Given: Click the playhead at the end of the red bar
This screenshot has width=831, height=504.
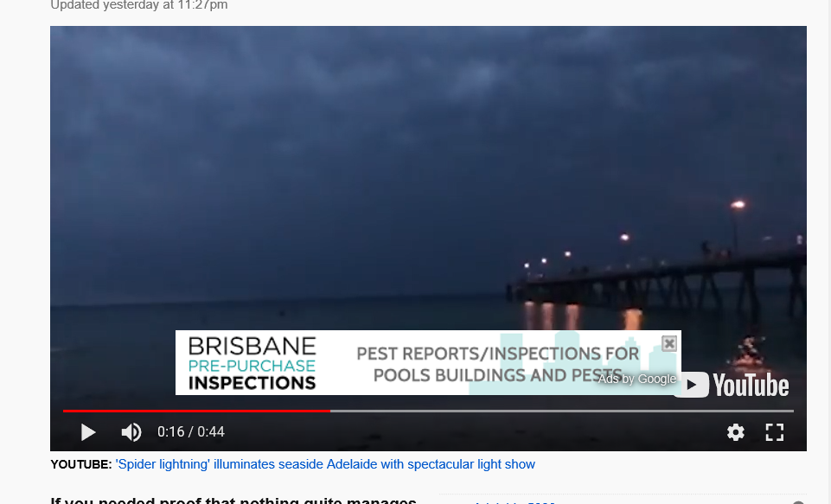Looking at the screenshot, I should click(x=330, y=411).
